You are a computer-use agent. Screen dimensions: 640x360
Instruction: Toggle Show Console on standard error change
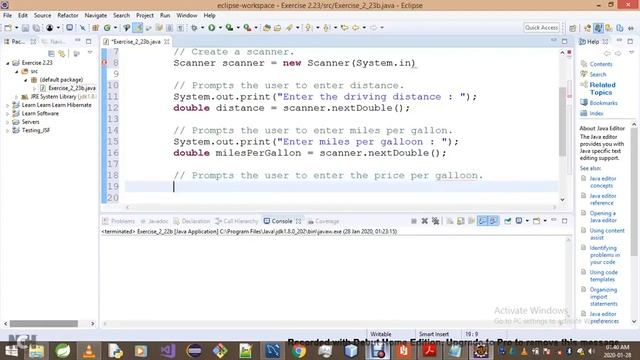pyautogui.click(x=493, y=221)
